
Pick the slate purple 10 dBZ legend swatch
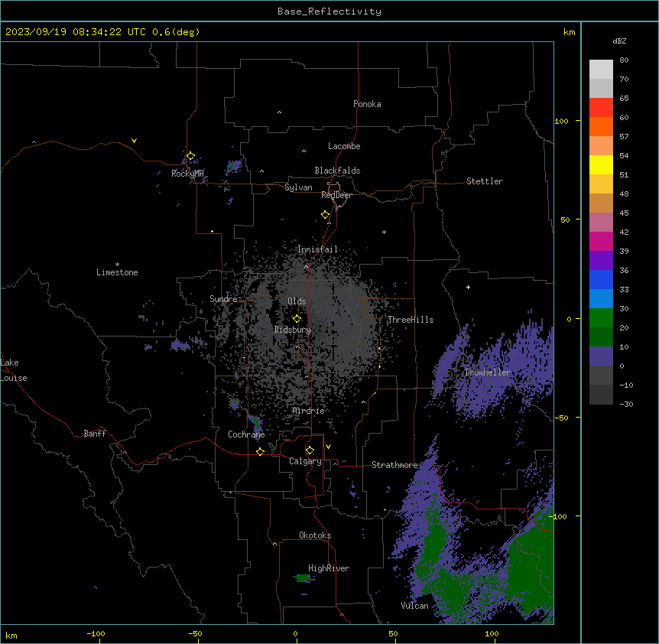(x=601, y=356)
